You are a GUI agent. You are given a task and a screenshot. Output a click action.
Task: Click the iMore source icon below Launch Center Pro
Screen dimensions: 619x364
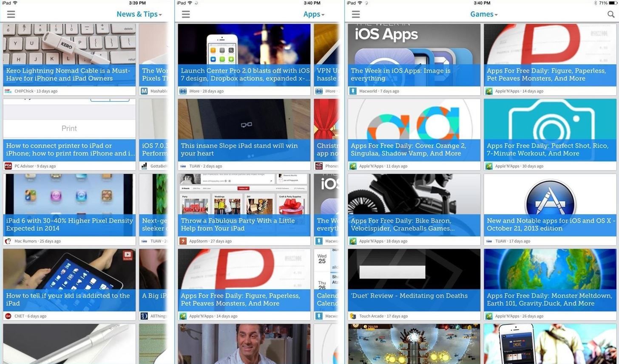[183, 90]
